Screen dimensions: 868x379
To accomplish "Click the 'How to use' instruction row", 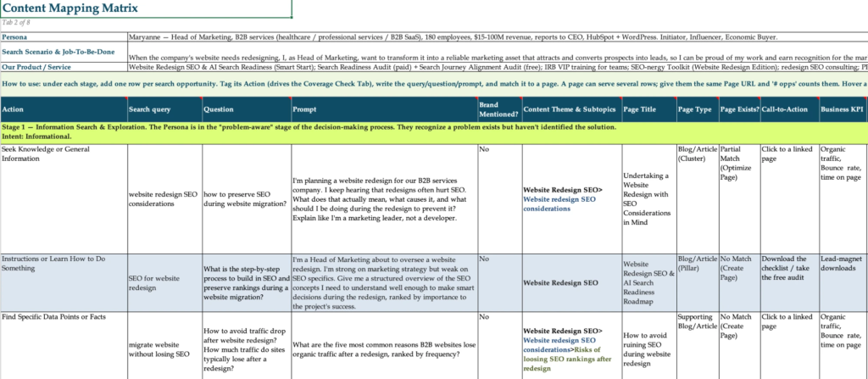I will point(434,84).
